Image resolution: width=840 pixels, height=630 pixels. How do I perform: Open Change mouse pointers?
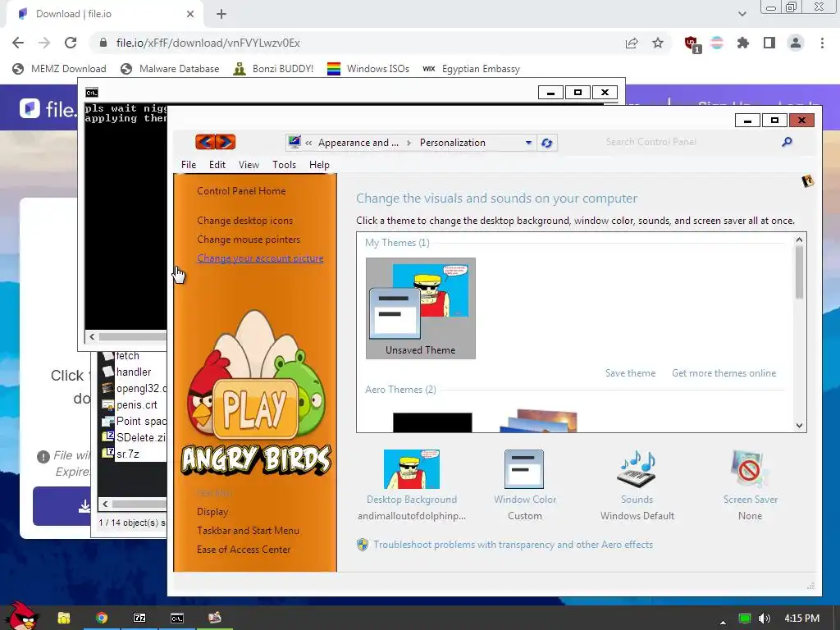[249, 240]
